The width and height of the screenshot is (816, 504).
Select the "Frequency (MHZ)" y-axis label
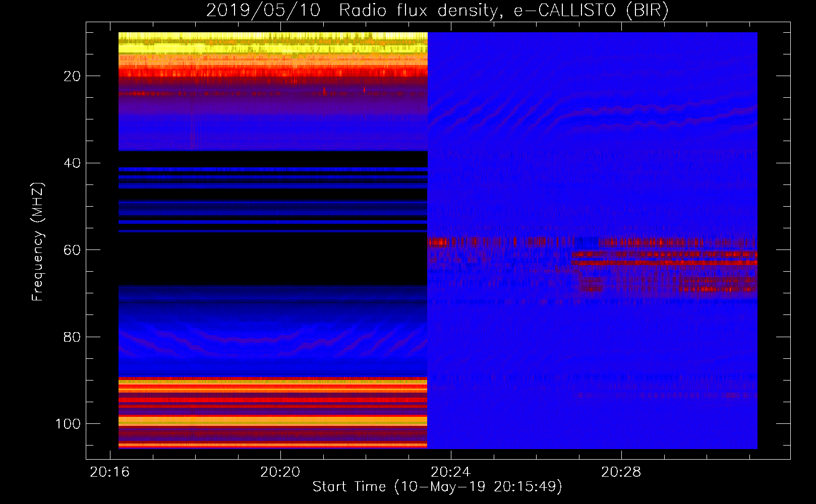click(38, 242)
